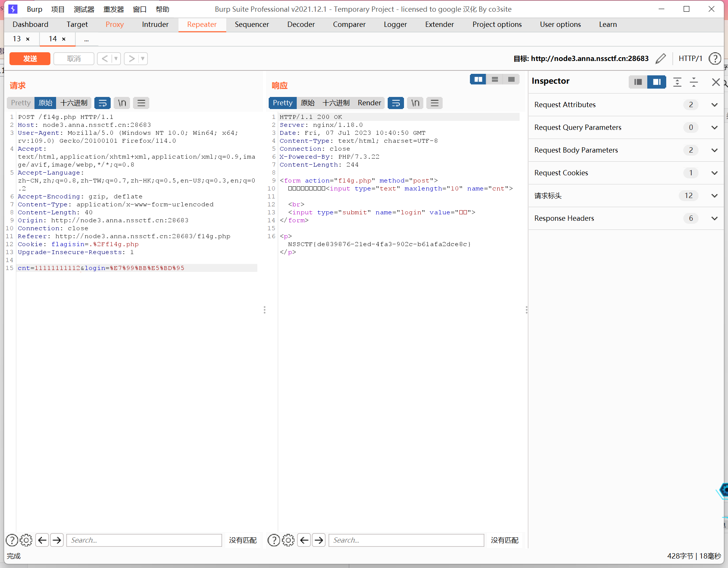Click the help icon next to HTTP/1

click(715, 59)
